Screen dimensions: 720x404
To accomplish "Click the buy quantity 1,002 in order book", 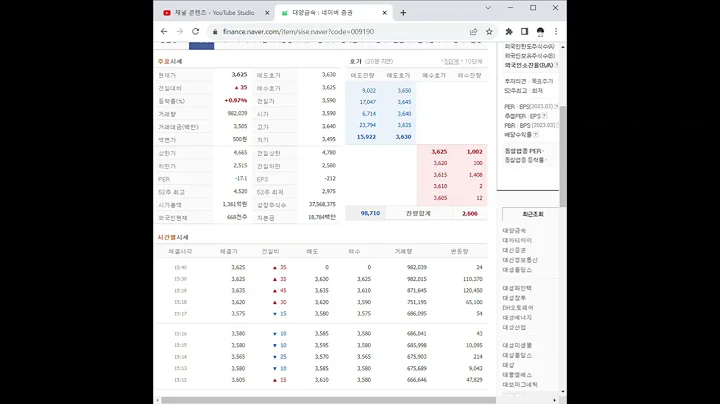I will click(x=474, y=152).
